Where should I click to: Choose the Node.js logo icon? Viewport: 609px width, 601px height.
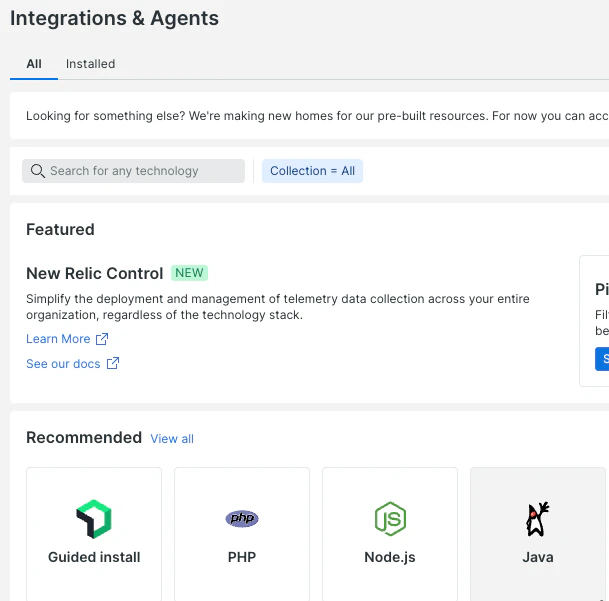[390, 519]
